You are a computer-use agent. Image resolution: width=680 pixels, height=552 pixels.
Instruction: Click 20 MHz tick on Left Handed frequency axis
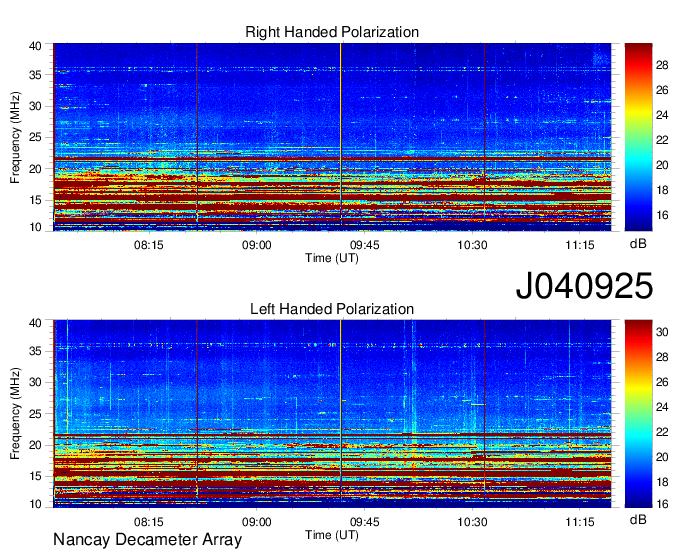point(35,445)
